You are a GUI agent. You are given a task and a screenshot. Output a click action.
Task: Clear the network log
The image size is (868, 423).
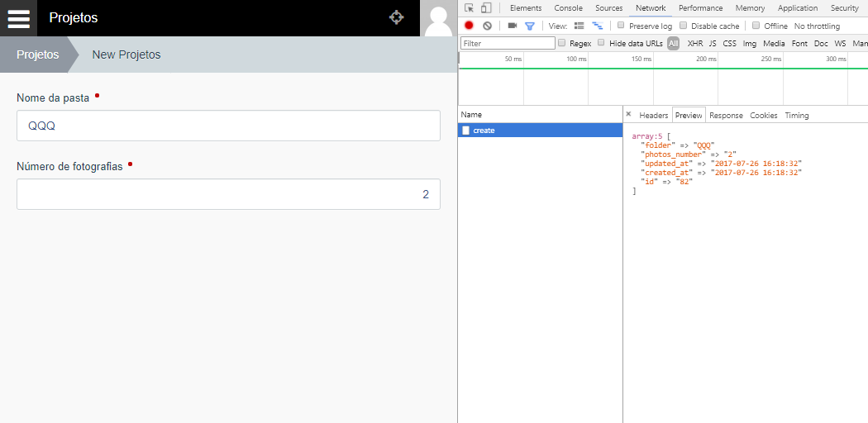(487, 26)
